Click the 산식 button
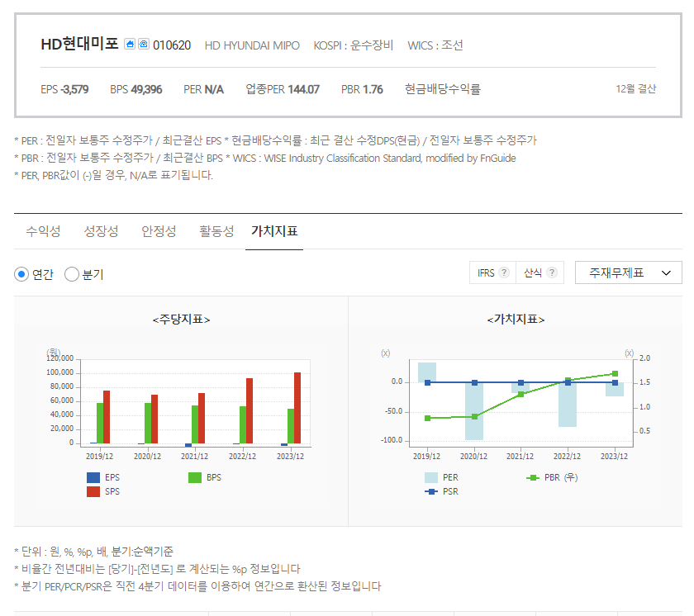 [x=540, y=272]
